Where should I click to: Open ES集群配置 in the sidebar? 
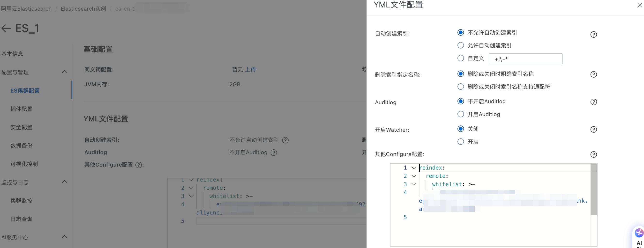(25, 91)
